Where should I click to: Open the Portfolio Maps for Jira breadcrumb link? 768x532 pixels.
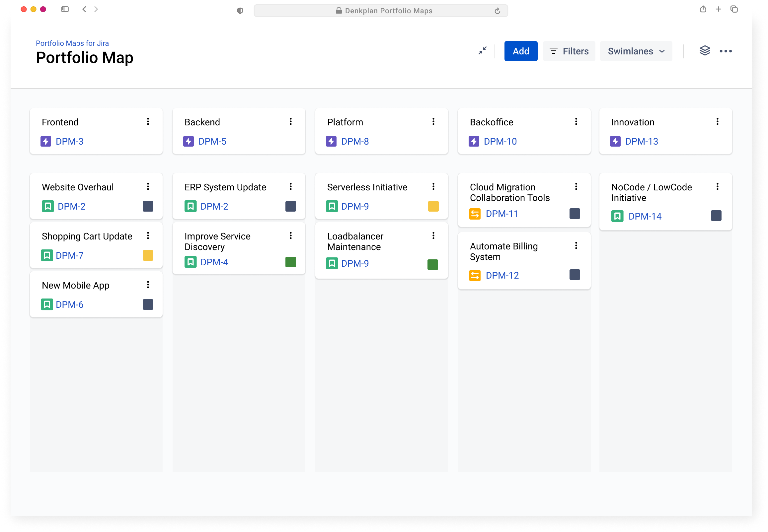72,43
